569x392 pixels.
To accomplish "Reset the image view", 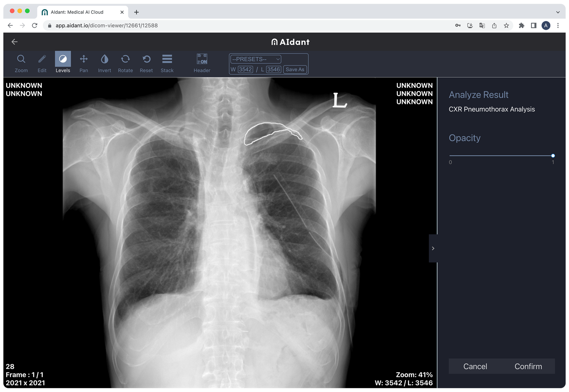I will click(146, 63).
